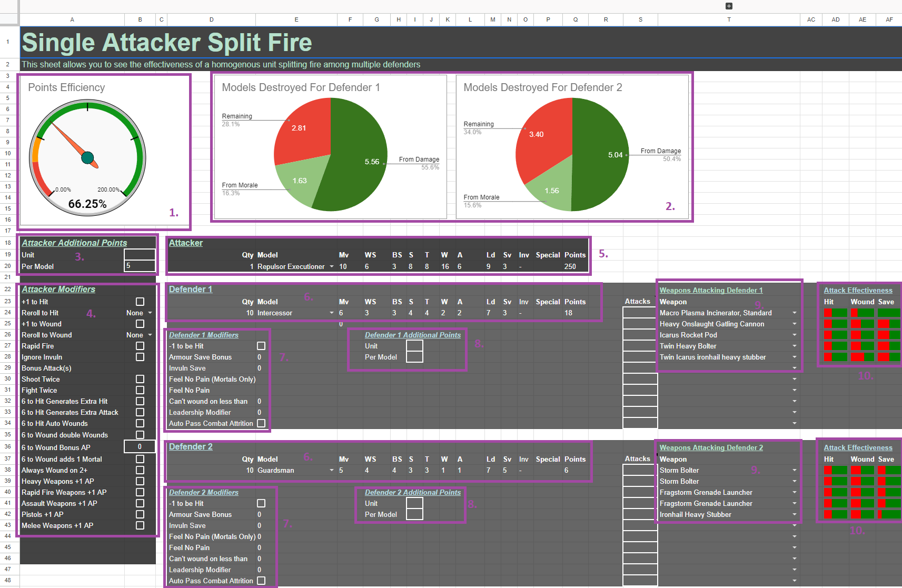Image resolution: width=902 pixels, height=588 pixels.
Task: Click the Attacker Unit additional points field
Action: (x=140, y=255)
